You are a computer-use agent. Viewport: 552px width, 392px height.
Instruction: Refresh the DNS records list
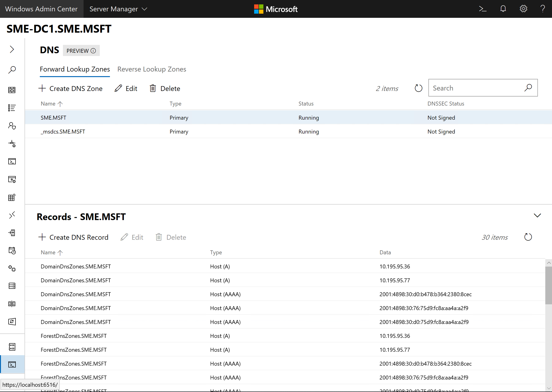click(x=528, y=237)
